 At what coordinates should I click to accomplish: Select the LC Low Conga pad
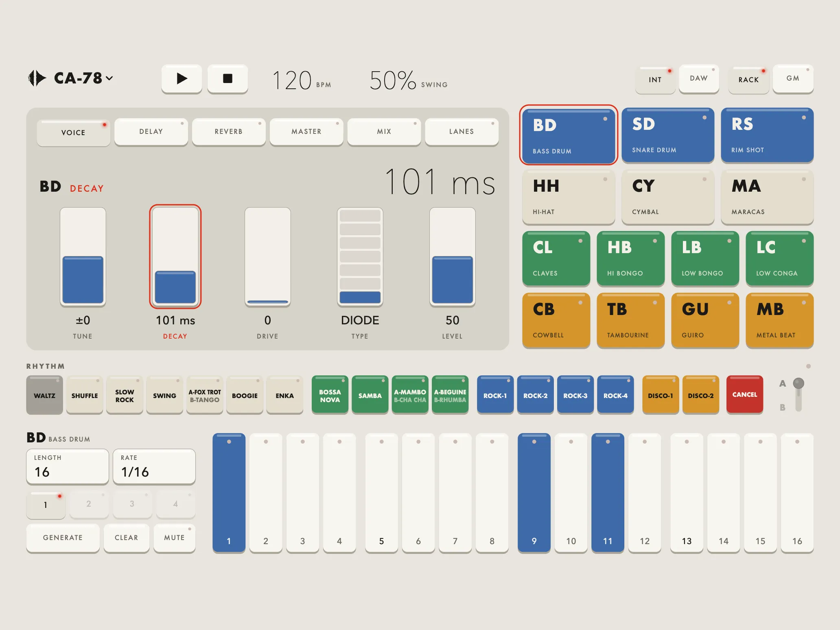[x=779, y=258]
